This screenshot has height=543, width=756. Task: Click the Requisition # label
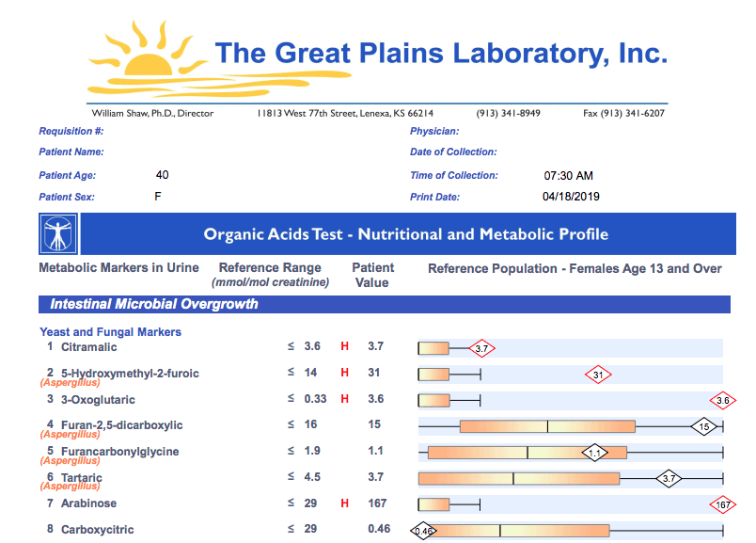pos(71,132)
